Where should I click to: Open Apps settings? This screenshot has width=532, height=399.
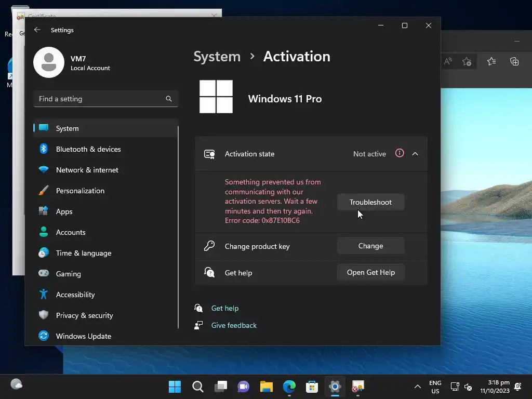[105, 211]
